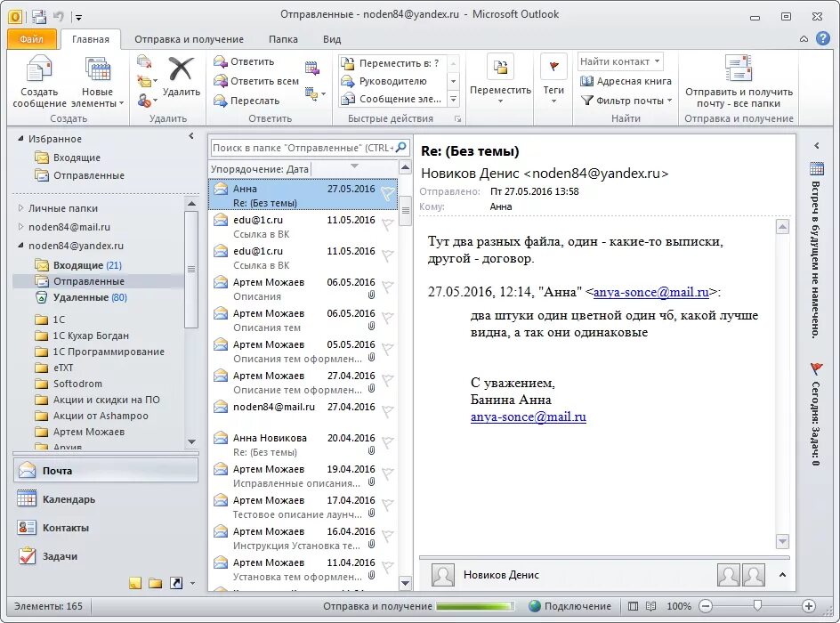The height and width of the screenshot is (623, 840).
Task: Open the Переместить dropdown
Action: pos(500,78)
